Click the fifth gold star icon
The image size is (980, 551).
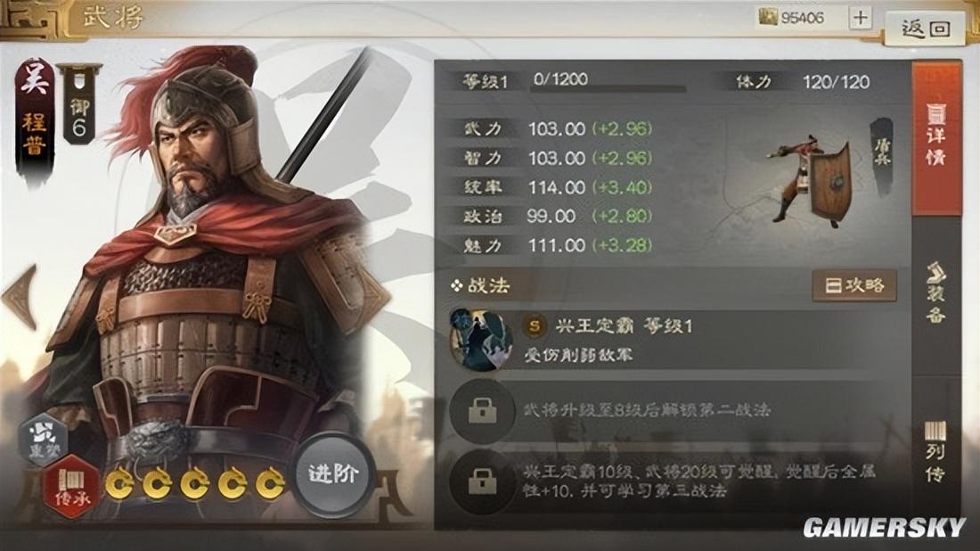270,483
